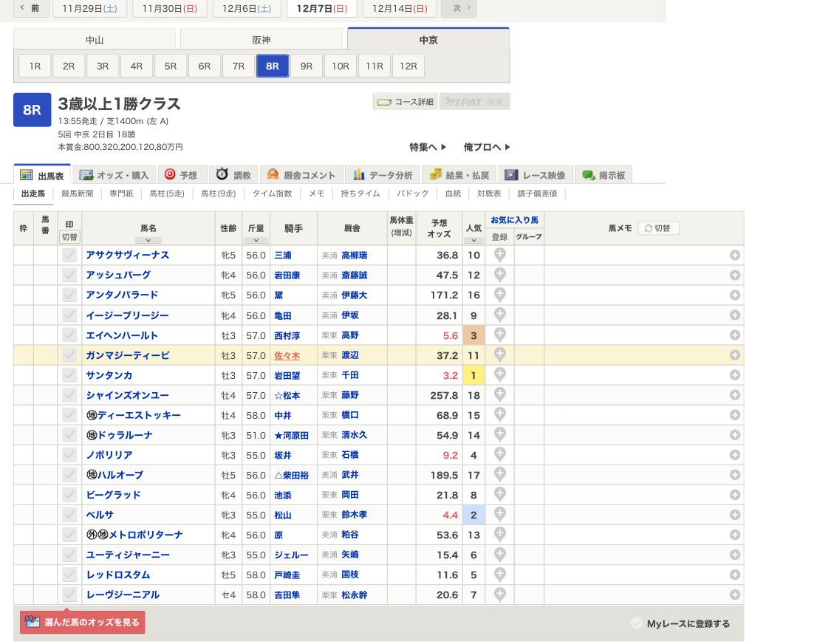Expand the 斤量 column sort dropdown
The width and height of the screenshot is (831, 644).
click(256, 240)
